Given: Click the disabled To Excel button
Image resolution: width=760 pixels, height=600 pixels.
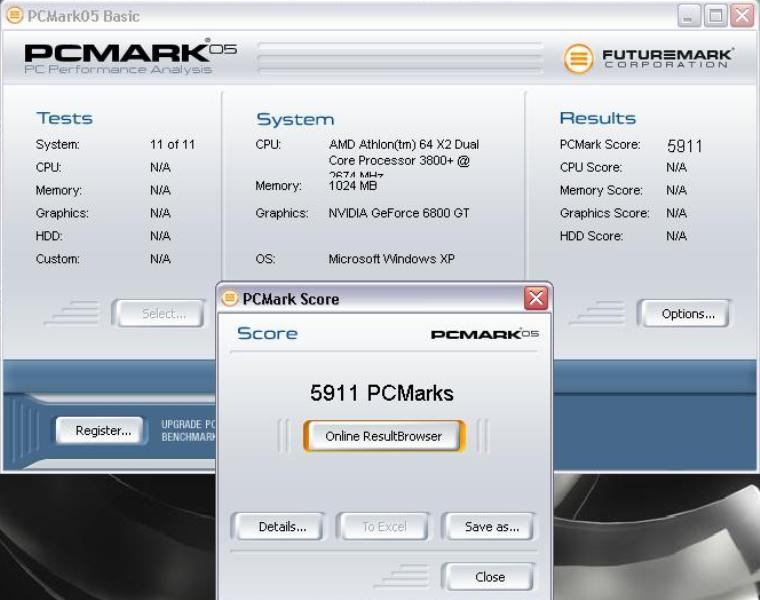Looking at the screenshot, I should point(384,527).
